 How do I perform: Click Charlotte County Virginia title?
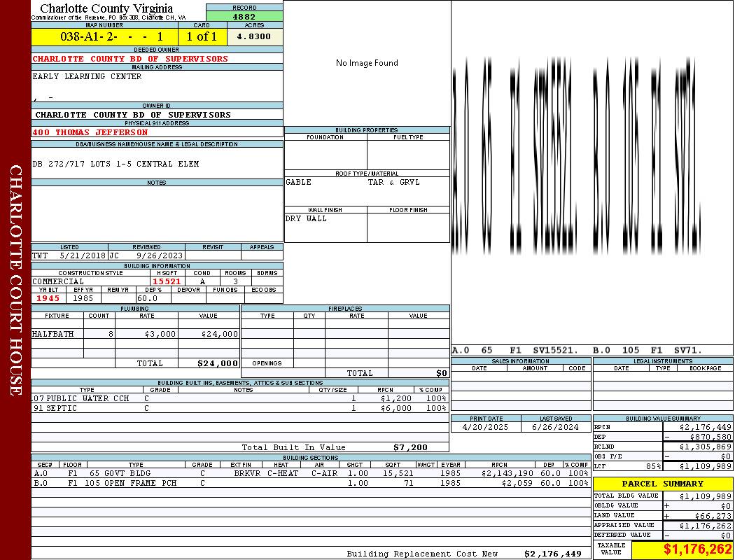(x=106, y=8)
